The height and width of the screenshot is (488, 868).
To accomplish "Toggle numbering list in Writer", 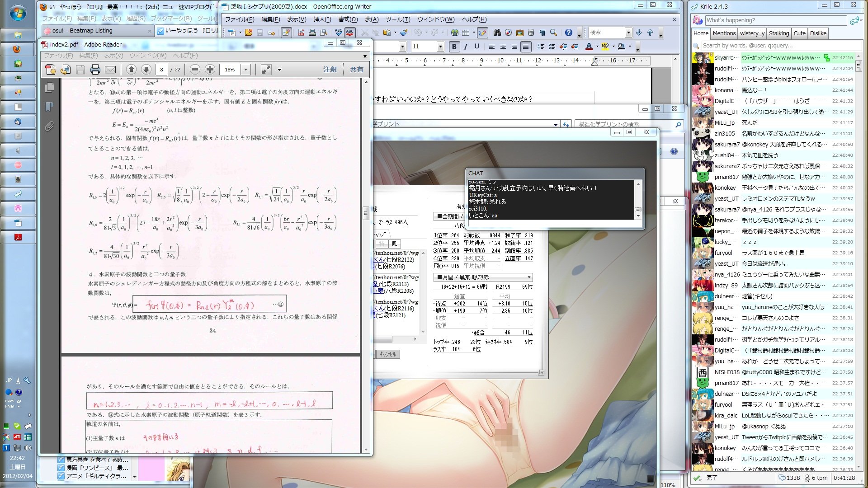I will pyautogui.click(x=541, y=47).
